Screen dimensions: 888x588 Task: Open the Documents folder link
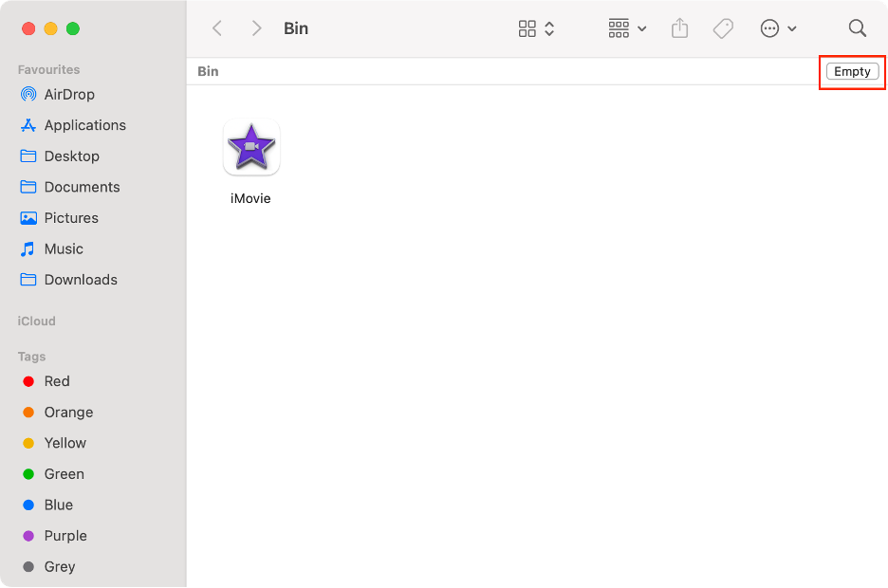(80, 186)
